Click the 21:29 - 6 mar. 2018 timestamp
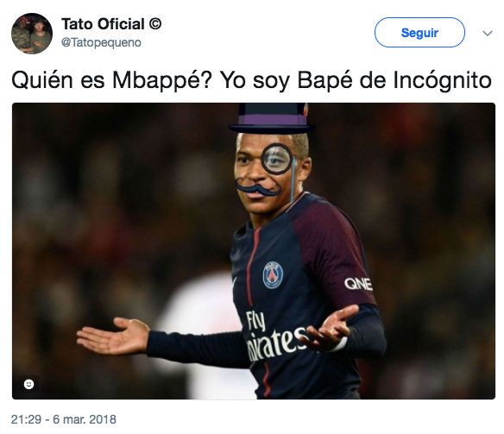 click(64, 419)
